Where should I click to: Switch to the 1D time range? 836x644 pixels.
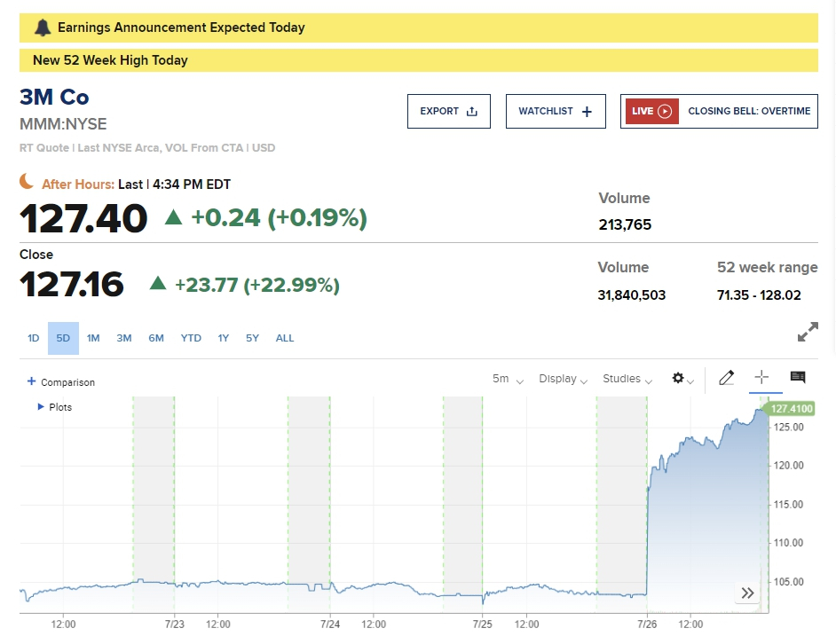click(x=33, y=338)
